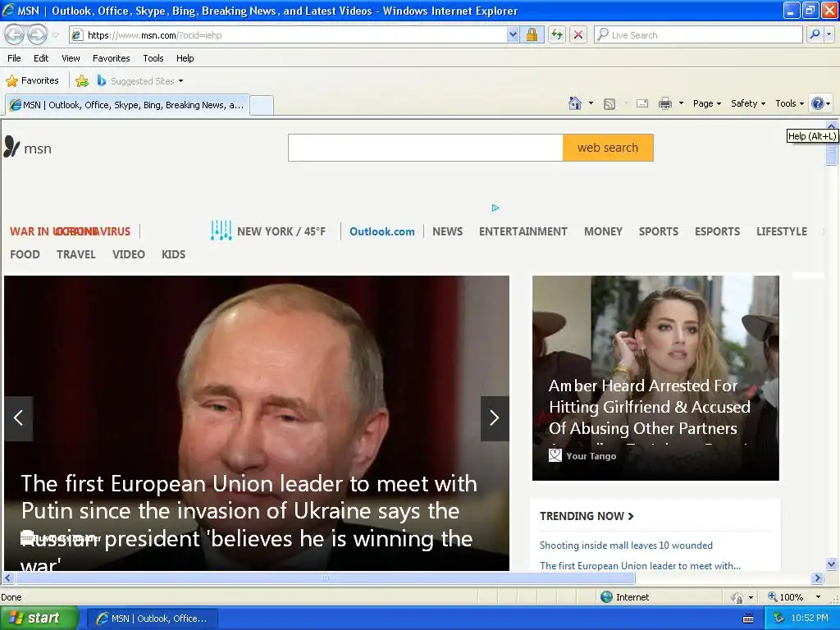Image resolution: width=840 pixels, height=630 pixels.
Task: Click the previous slide arrow on carousel
Action: tap(19, 418)
